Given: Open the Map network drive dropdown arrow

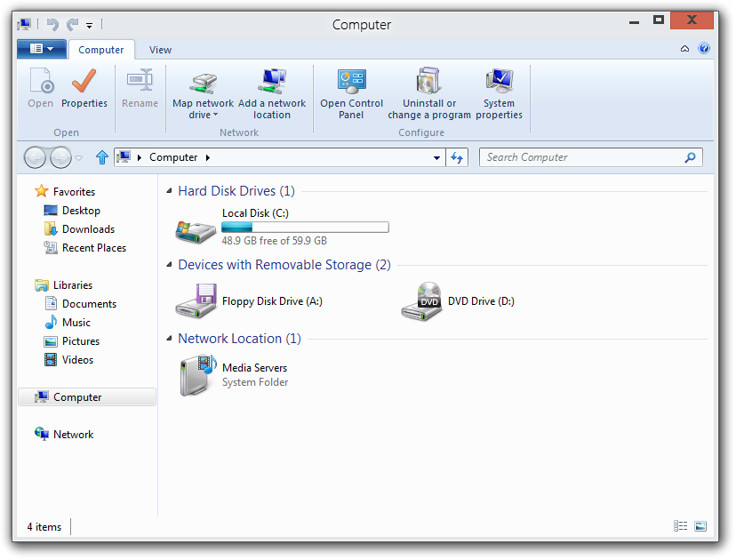Looking at the screenshot, I should coord(215,115).
